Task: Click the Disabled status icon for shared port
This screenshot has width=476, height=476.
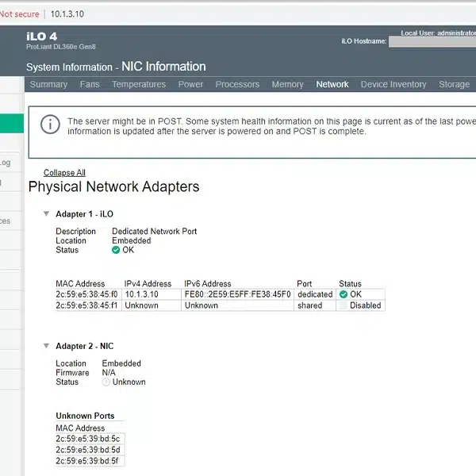Action: tap(344, 305)
